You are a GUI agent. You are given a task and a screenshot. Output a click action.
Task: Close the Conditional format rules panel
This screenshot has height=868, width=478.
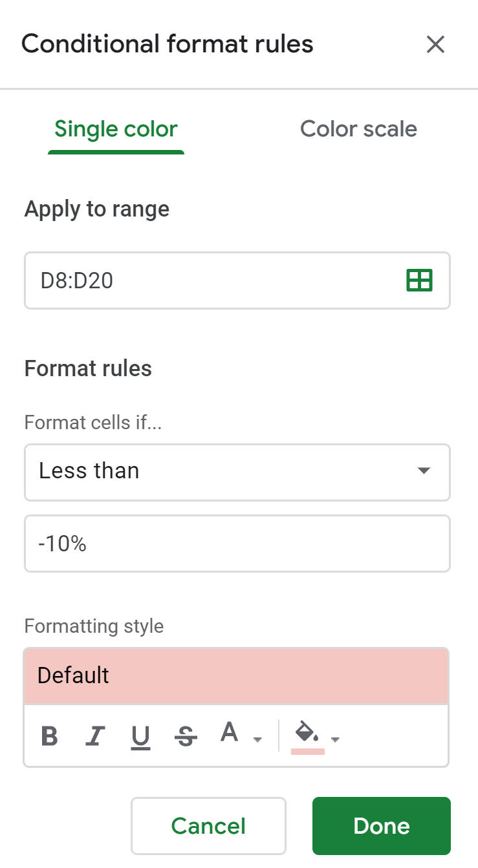tap(435, 45)
